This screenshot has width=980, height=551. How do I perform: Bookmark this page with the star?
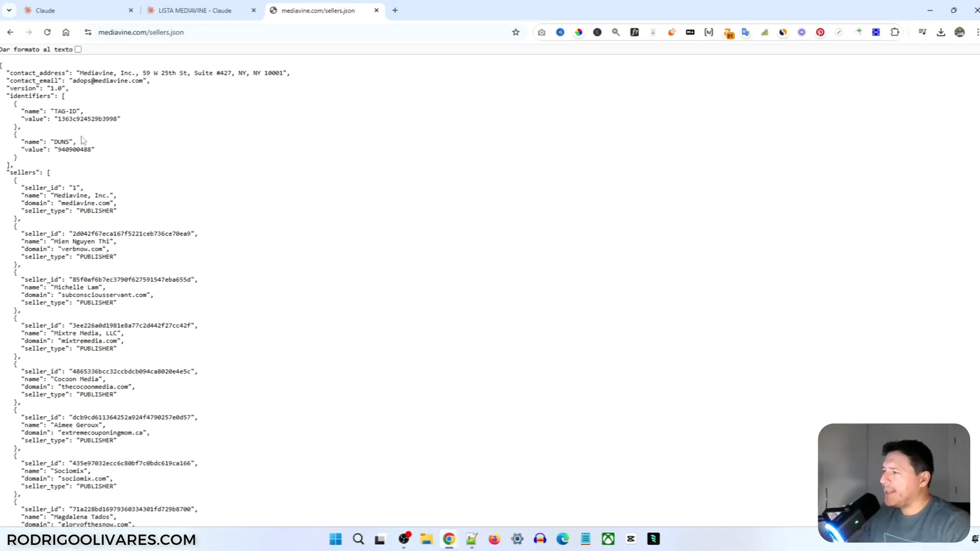click(x=516, y=32)
